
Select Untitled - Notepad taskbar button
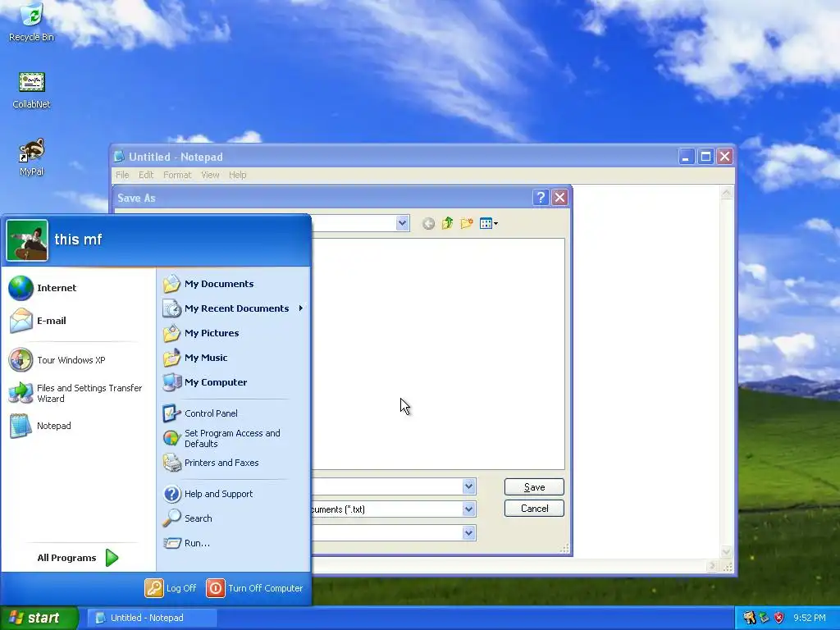pyautogui.click(x=152, y=618)
